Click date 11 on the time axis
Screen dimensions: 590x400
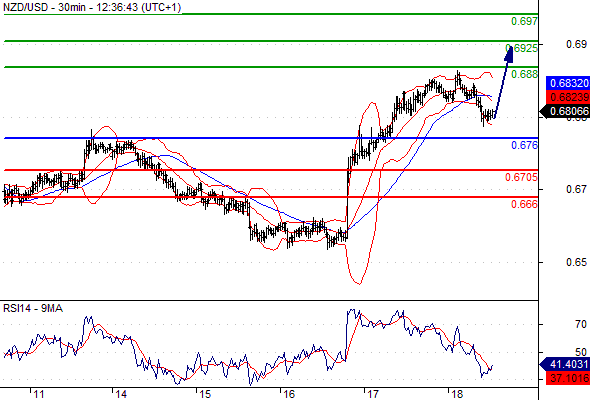click(x=39, y=394)
